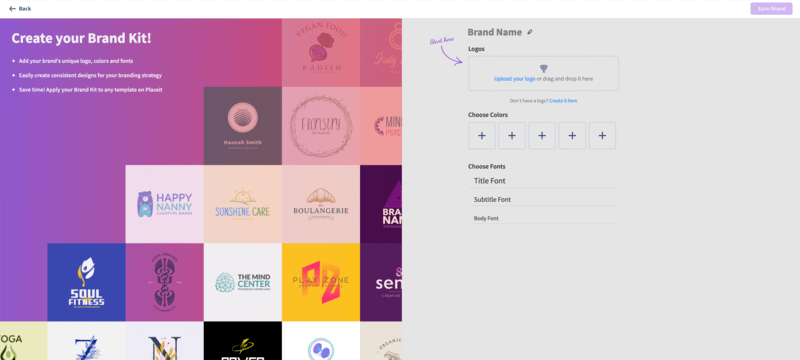This screenshot has height=360, width=800.
Task: Open the Subtitle Font selector
Action: click(543, 199)
